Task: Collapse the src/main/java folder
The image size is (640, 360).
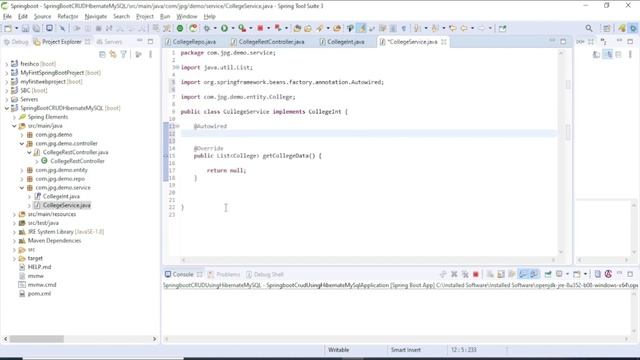Action: tap(14, 126)
